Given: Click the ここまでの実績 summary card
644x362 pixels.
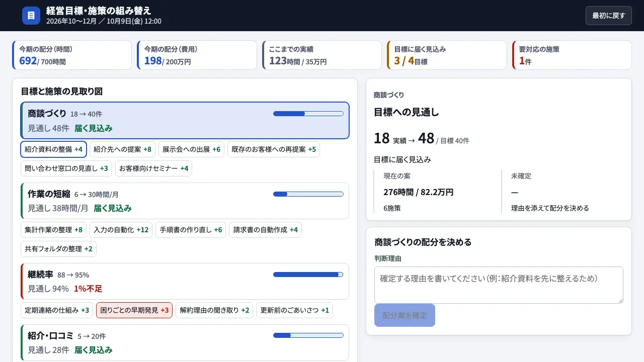Looking at the screenshot, I should [x=322, y=55].
